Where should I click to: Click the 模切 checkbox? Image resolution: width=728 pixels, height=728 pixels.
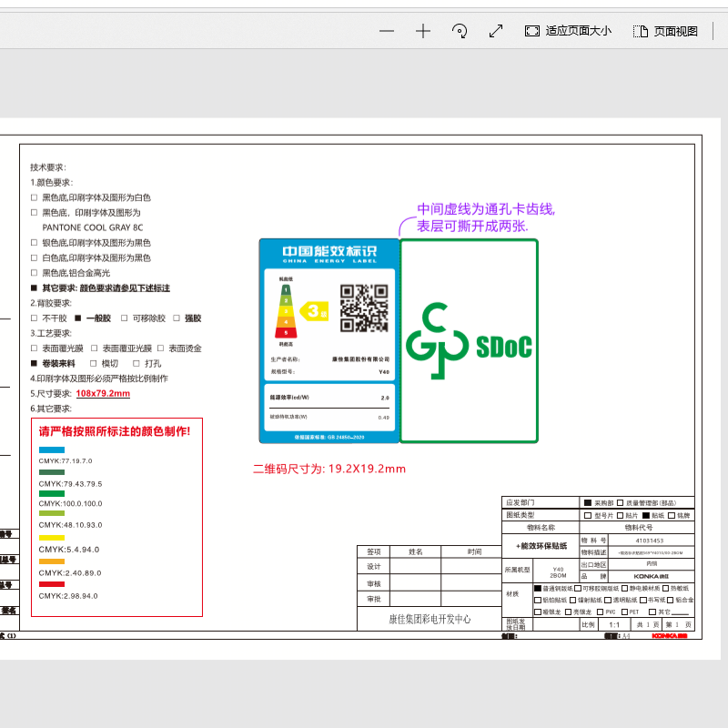[94, 363]
